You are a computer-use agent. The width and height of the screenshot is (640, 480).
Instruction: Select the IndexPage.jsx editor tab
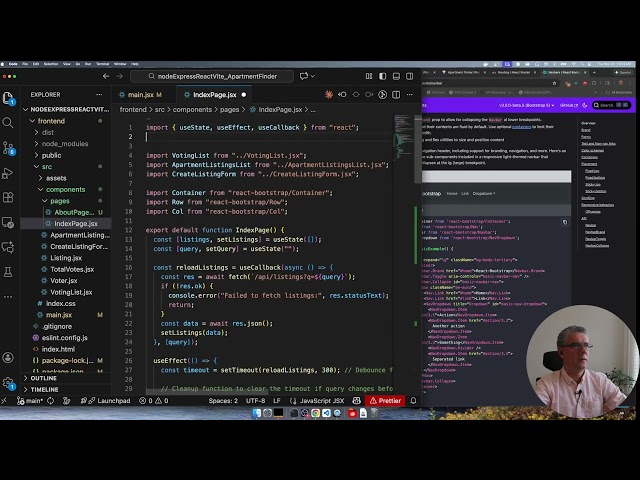(x=214, y=95)
